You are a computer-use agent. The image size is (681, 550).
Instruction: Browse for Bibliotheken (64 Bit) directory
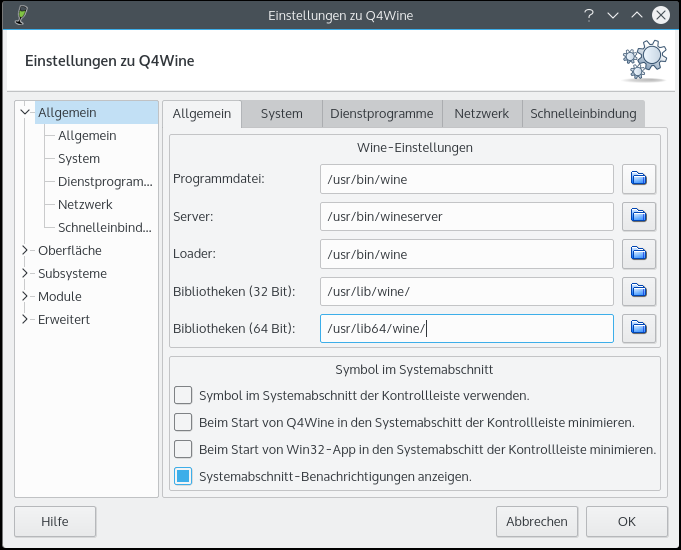point(638,328)
